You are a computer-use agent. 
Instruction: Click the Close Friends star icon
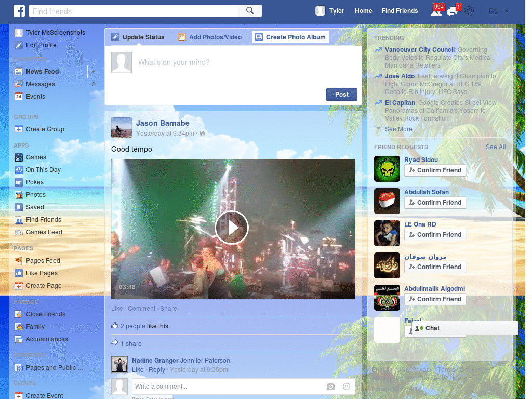[x=19, y=314]
